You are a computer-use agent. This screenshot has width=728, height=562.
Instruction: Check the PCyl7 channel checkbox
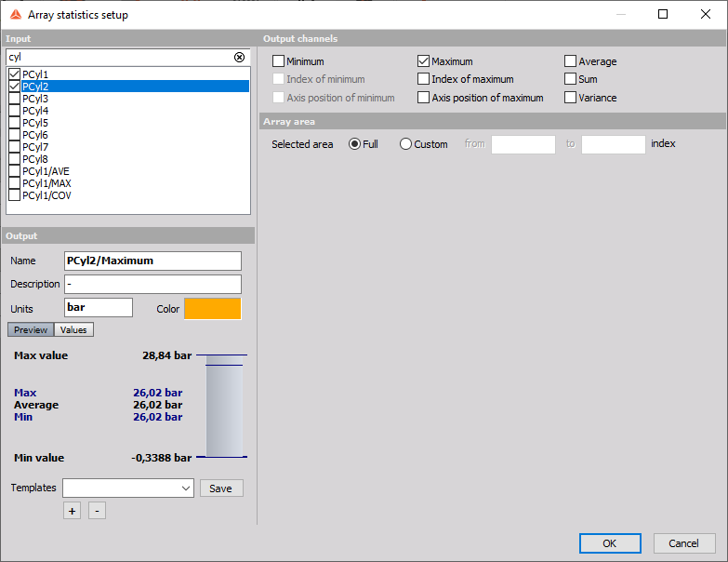point(14,147)
